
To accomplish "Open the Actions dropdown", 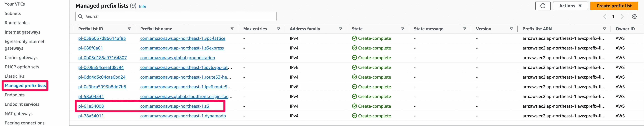I will click(570, 6).
